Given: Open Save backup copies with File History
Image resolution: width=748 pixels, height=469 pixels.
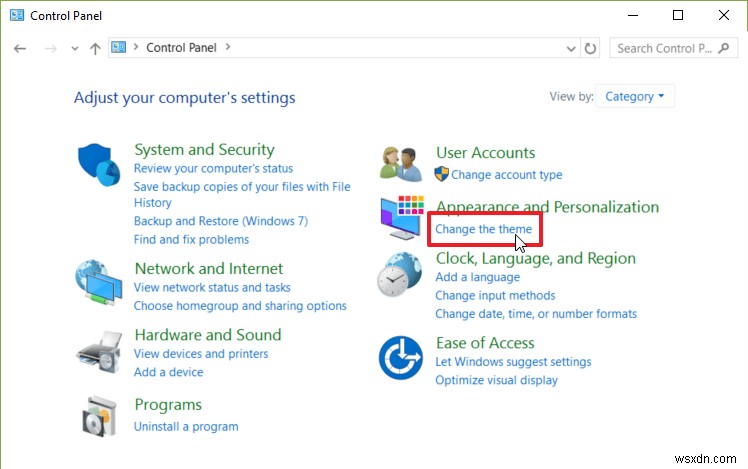Looking at the screenshot, I should point(242,194).
